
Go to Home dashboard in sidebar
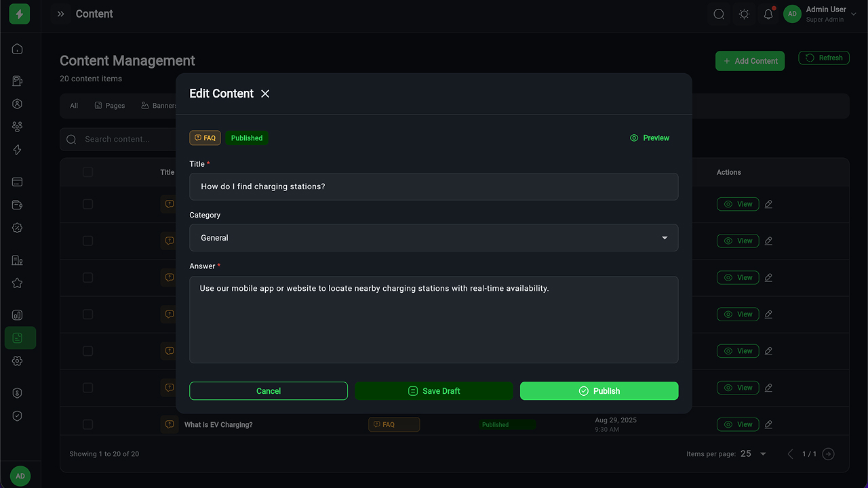point(18,49)
